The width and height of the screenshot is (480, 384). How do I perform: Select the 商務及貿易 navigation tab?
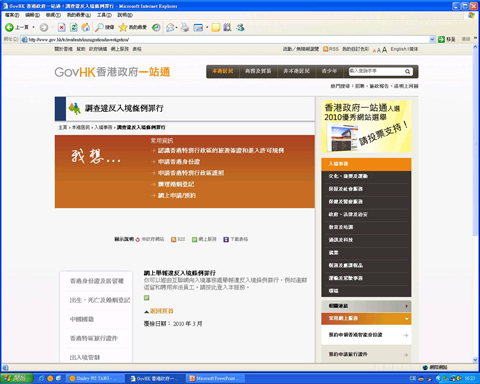pos(258,71)
